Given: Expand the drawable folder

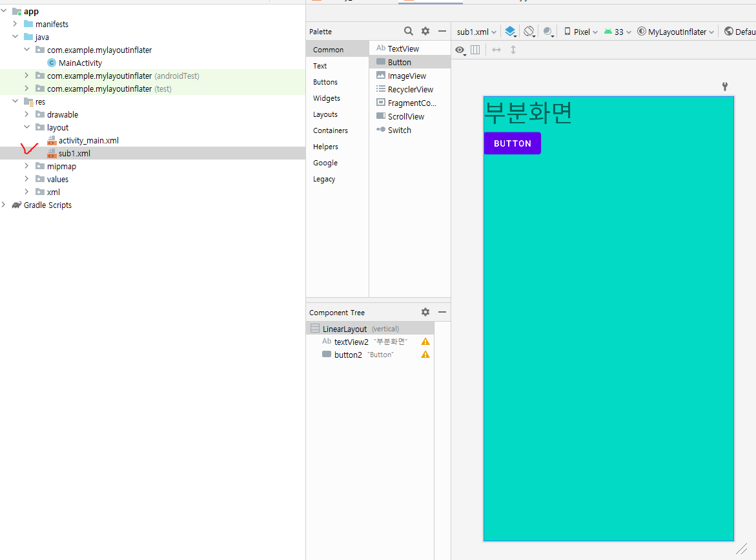Looking at the screenshot, I should tap(27, 114).
